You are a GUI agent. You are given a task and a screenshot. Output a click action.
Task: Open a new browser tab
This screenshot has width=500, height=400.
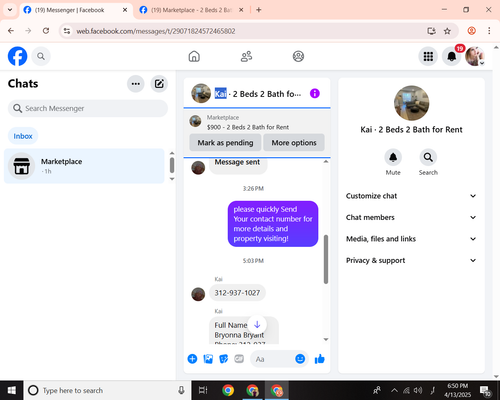click(x=259, y=10)
